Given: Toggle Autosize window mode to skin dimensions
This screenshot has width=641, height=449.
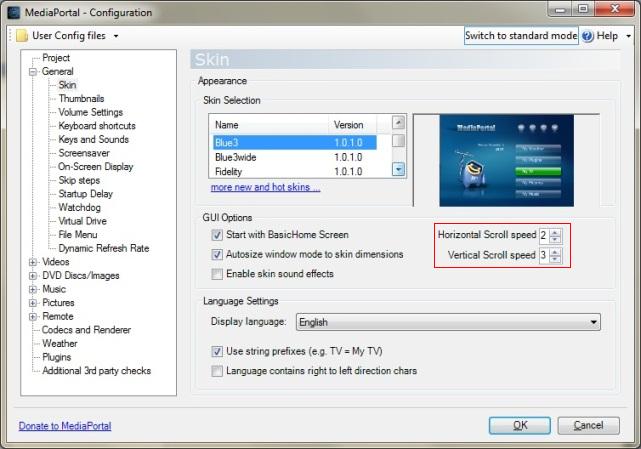Looking at the screenshot, I should (x=217, y=254).
